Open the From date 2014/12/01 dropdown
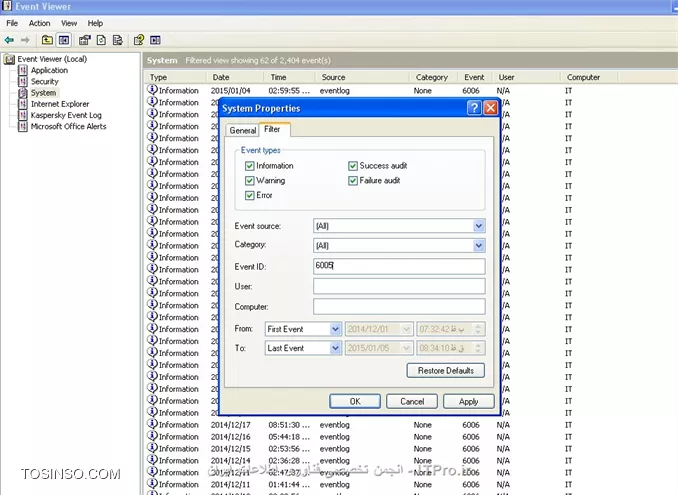 point(406,329)
